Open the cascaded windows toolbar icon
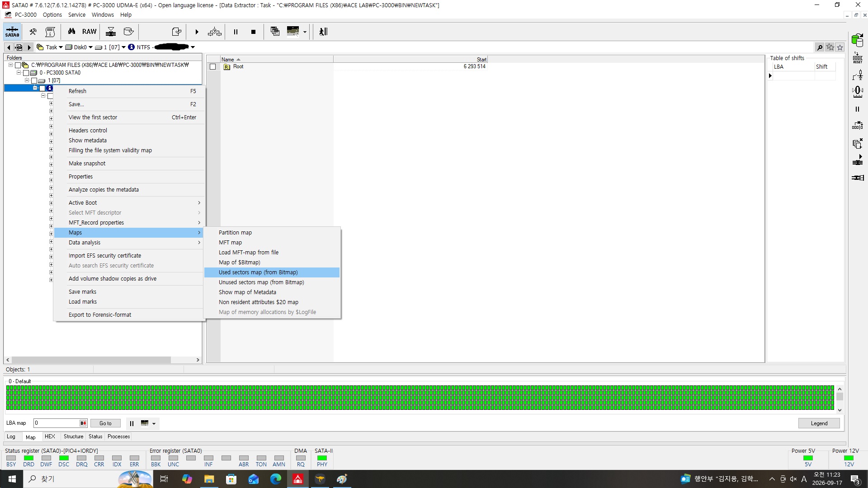 click(275, 31)
